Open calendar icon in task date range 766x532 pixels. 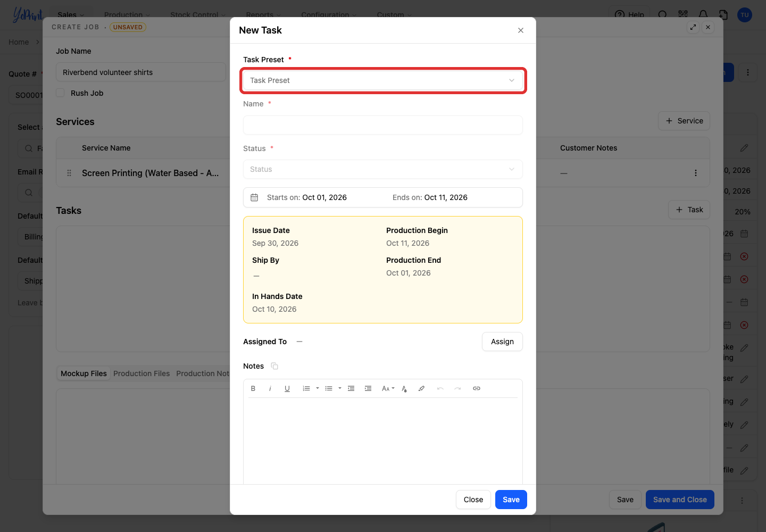(x=254, y=197)
